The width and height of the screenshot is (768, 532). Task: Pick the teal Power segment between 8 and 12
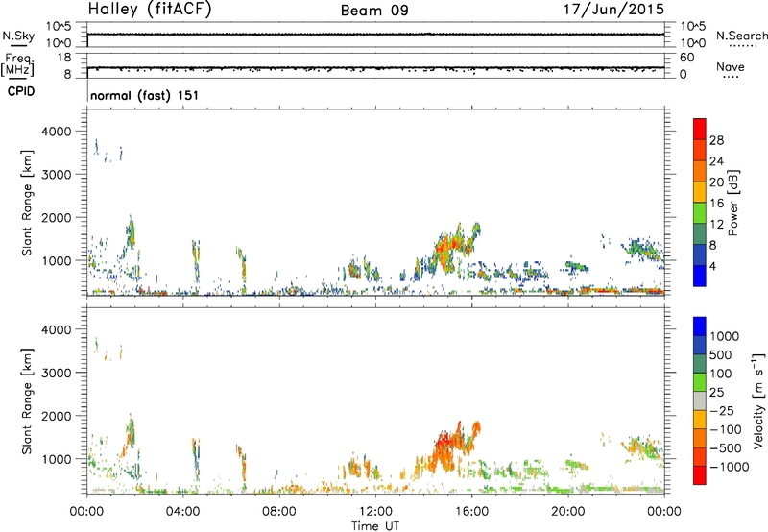tap(700, 233)
